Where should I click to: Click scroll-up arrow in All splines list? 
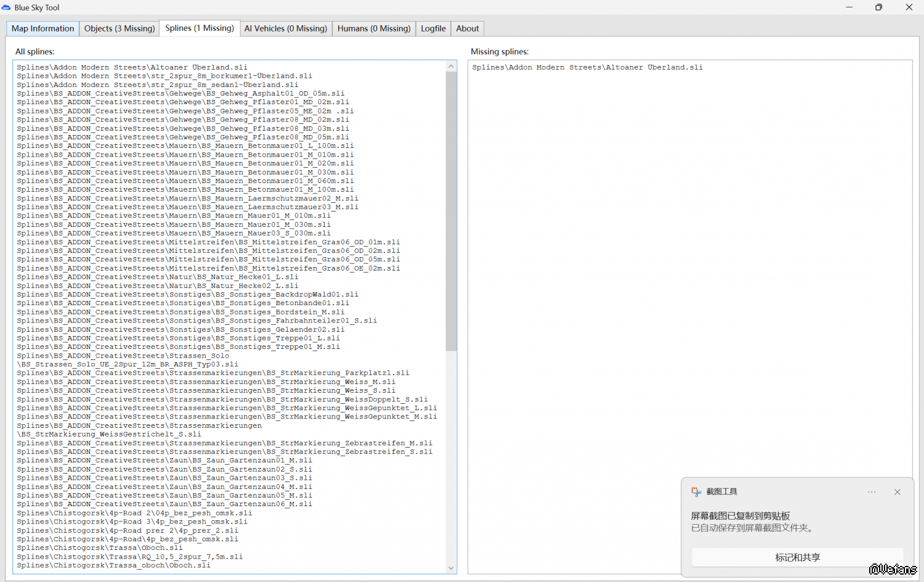click(x=451, y=67)
